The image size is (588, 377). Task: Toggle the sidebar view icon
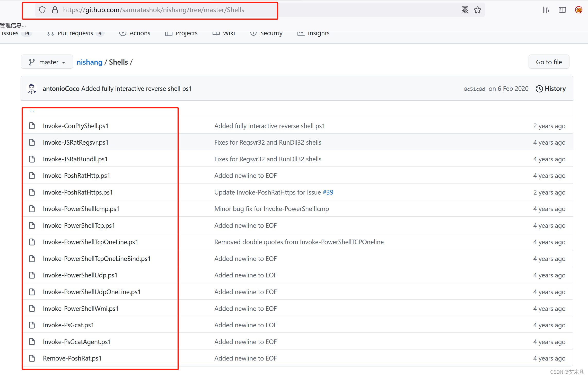(562, 10)
